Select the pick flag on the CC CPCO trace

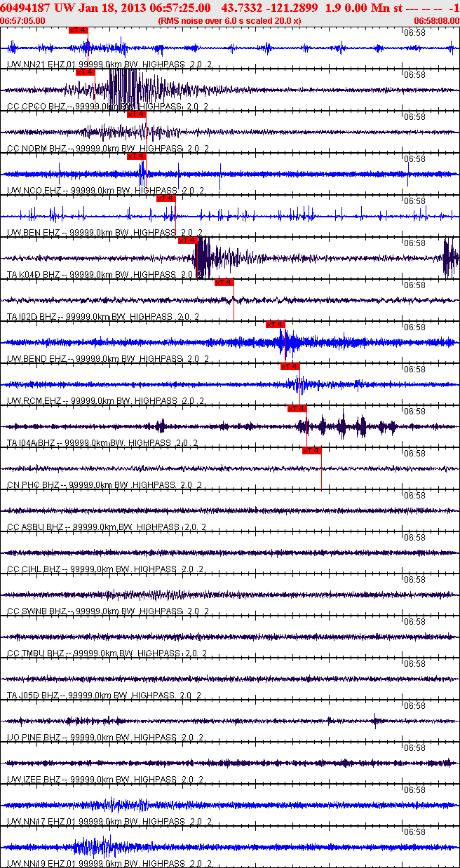click(85, 72)
